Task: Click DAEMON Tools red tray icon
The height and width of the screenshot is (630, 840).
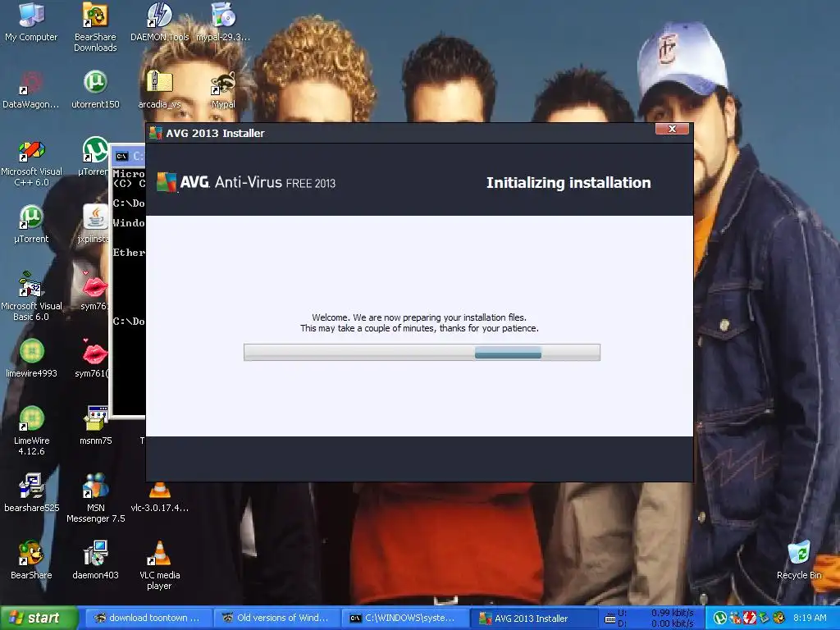Action: click(749, 618)
